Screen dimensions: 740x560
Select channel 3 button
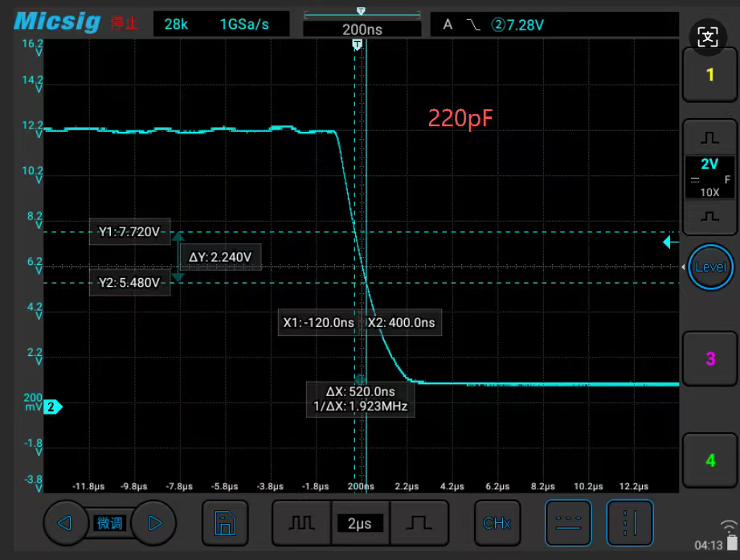(709, 358)
